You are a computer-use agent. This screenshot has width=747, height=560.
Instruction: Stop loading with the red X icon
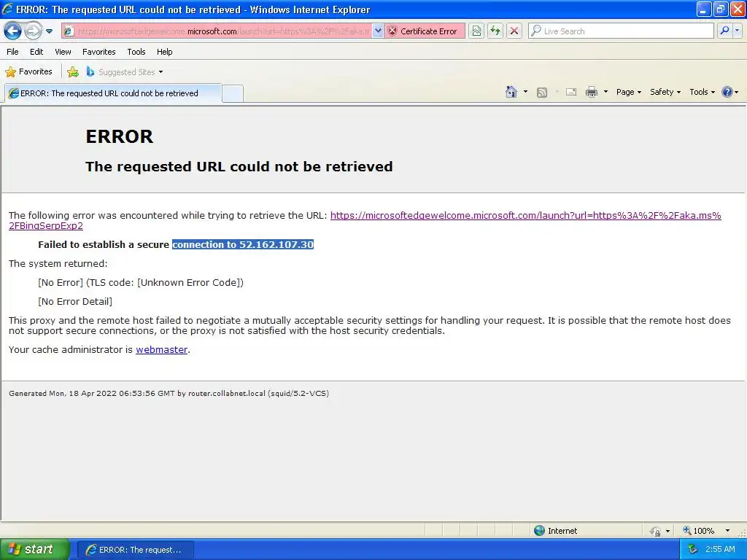(x=514, y=31)
